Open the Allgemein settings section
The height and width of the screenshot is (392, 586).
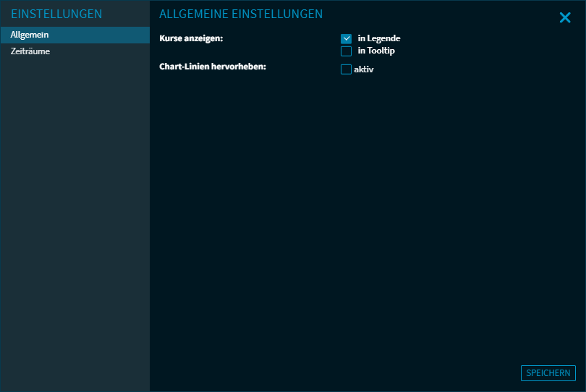click(30, 35)
